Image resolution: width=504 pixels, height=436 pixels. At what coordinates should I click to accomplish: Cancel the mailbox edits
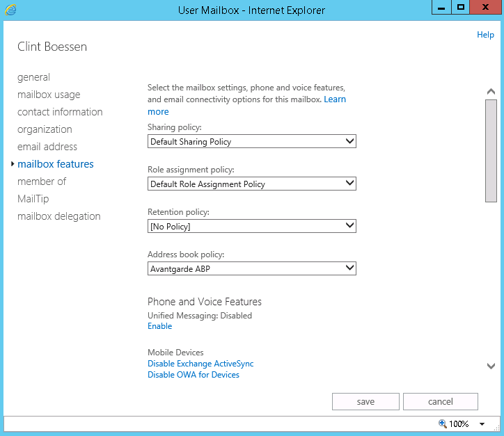[441, 402]
